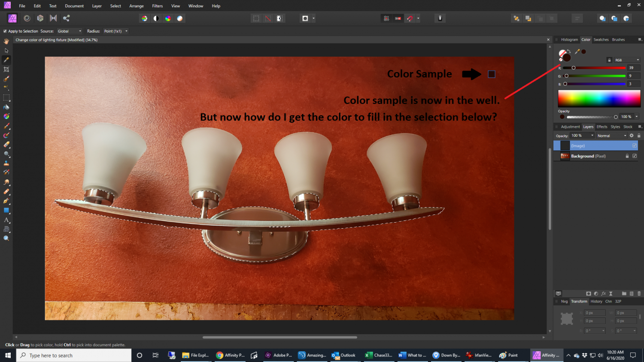This screenshot has height=362, width=644.
Task: Select the Crop tool
Action: click(x=6, y=69)
